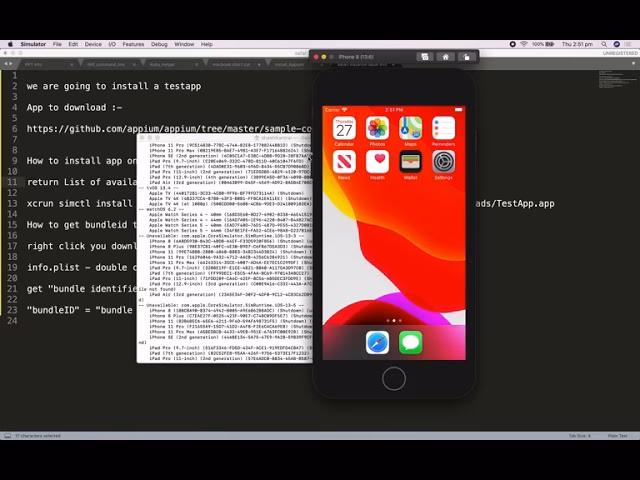Open the Window menu
Image resolution: width=640 pixels, height=480 pixels.
(184, 44)
